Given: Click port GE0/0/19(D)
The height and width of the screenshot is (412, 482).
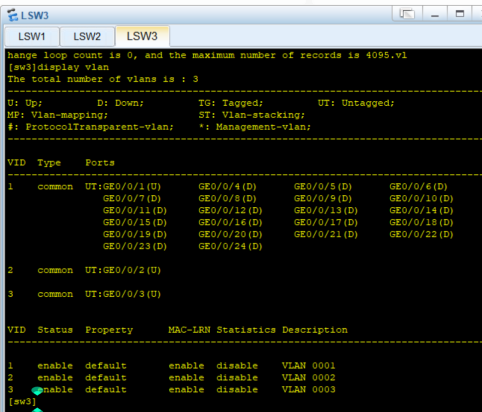Looking at the screenshot, I should [x=135, y=235].
